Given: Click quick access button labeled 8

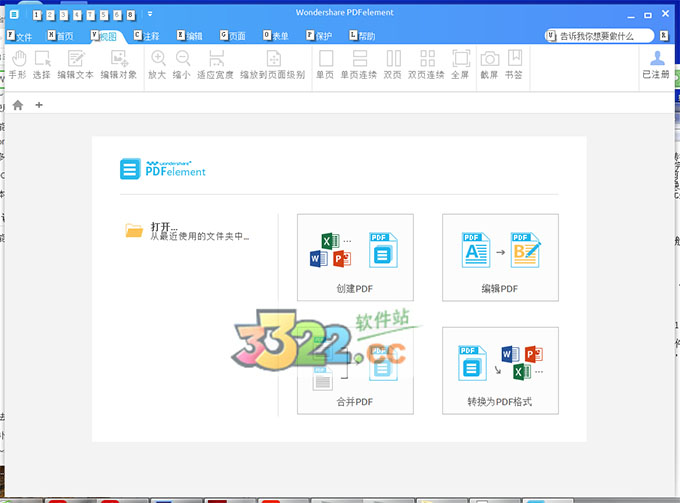Looking at the screenshot, I should tap(131, 16).
